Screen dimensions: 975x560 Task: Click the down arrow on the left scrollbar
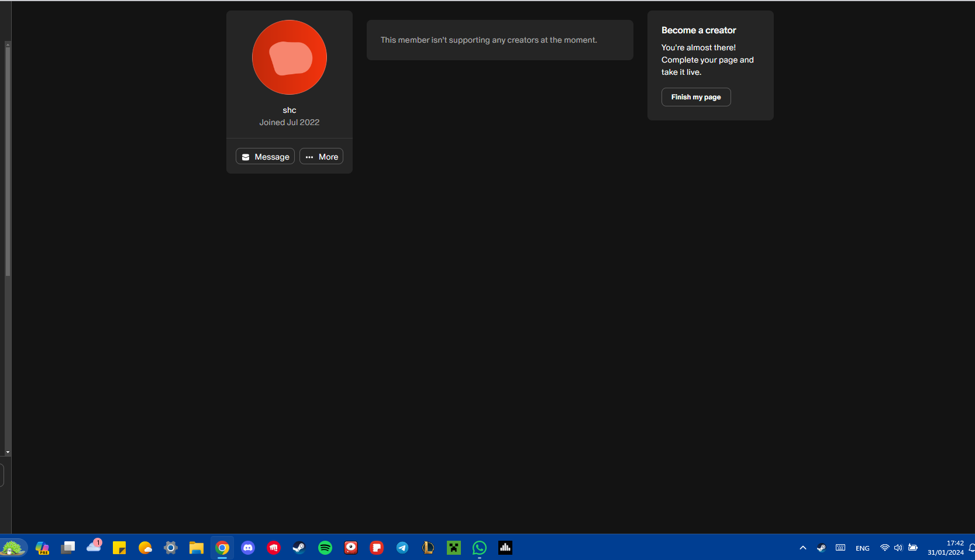tap(8, 452)
